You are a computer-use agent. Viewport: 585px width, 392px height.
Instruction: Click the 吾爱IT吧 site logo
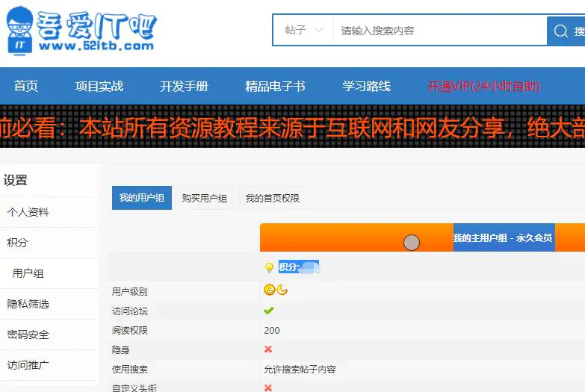pyautogui.click(x=81, y=31)
